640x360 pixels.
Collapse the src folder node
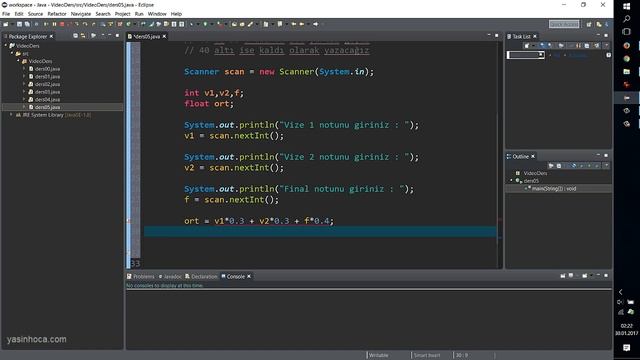(x=12, y=53)
